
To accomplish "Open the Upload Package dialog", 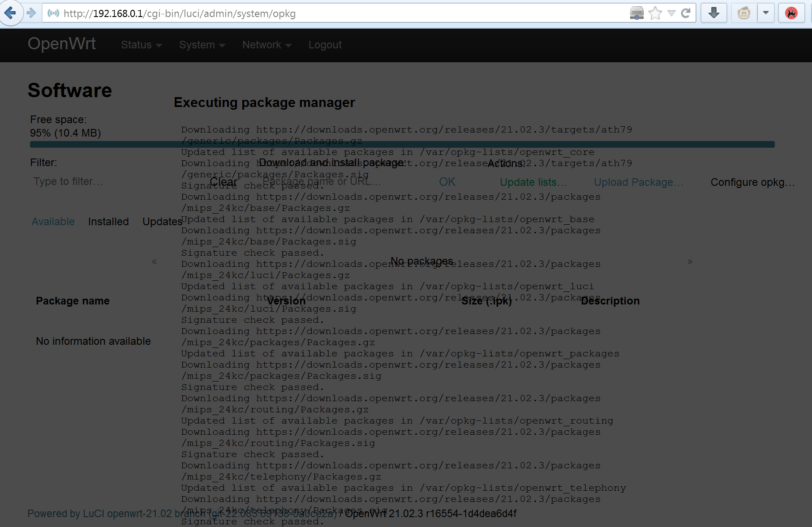I will point(638,182).
